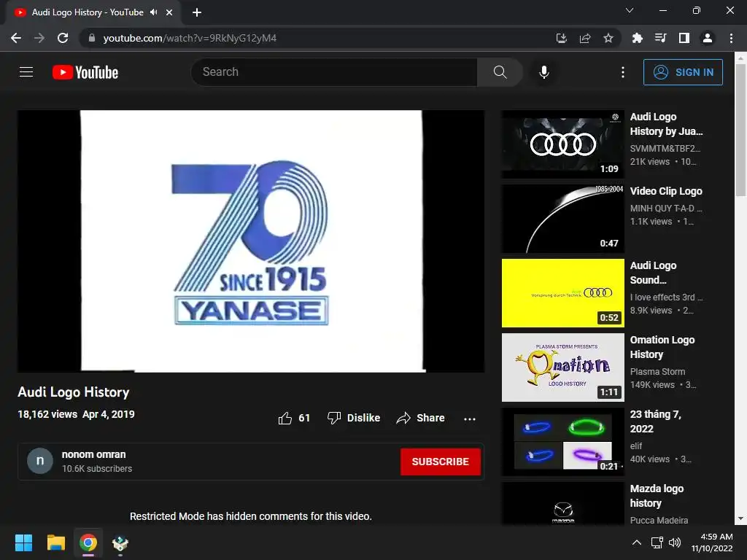Go back with the browser back arrow
This screenshot has height=560, width=747.
[x=16, y=38]
